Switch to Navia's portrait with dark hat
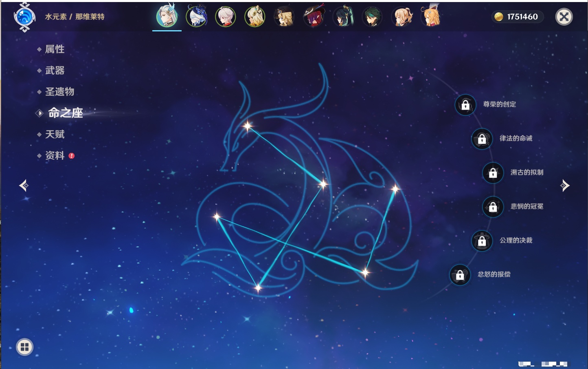The height and width of the screenshot is (369, 588). point(284,17)
